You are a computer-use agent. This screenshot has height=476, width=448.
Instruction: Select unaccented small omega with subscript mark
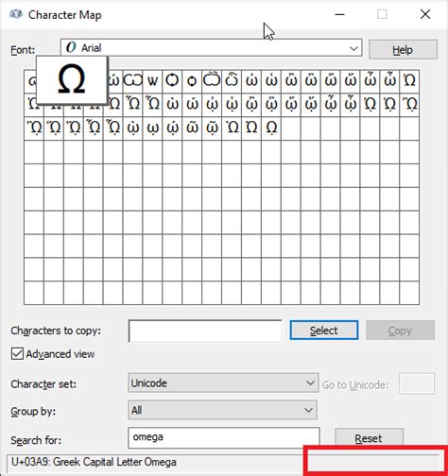pos(152,127)
